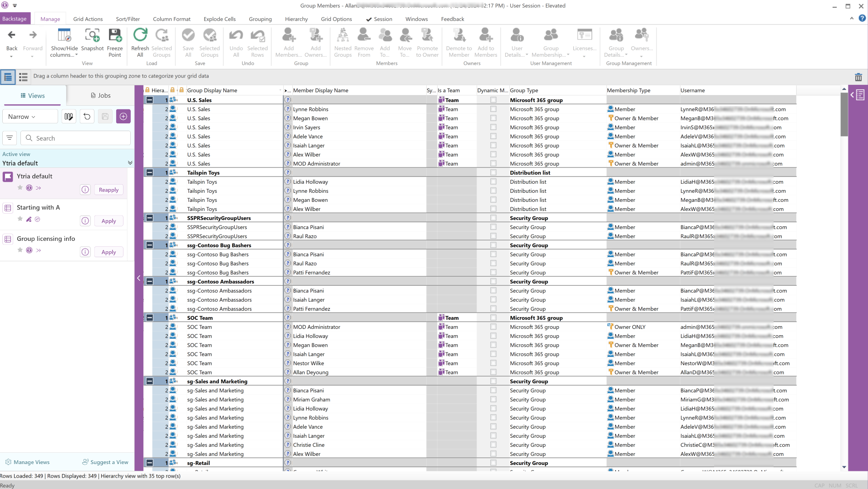Click the trash icon above the grid
This screenshot has height=489, width=868.
pyautogui.click(x=858, y=77)
